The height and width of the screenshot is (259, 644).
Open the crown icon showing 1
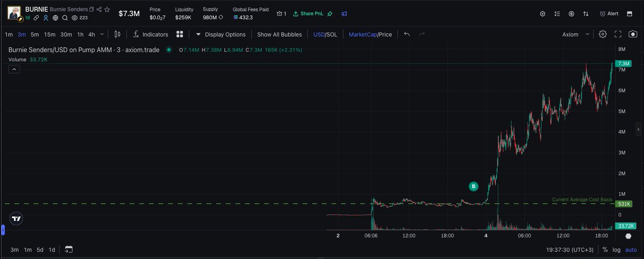[281, 13]
